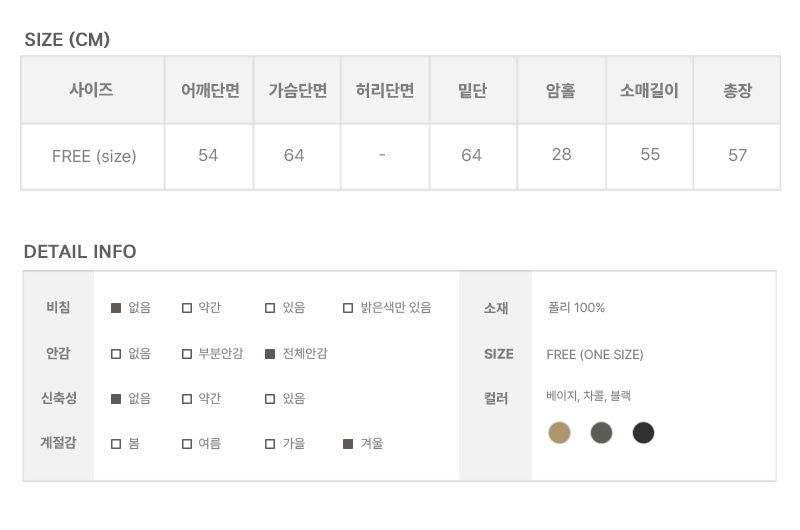
Task: Click the 어깨단면 column header
Action: coord(209,90)
